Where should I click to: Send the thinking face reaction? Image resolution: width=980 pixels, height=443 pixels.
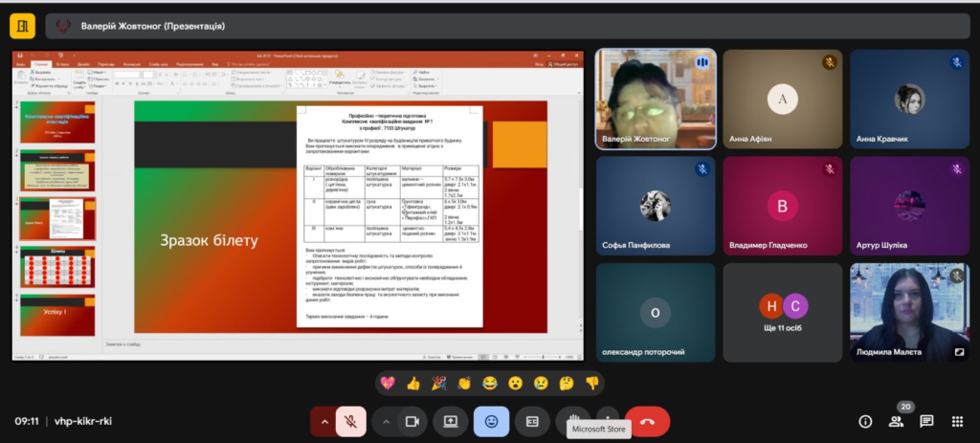(x=566, y=383)
